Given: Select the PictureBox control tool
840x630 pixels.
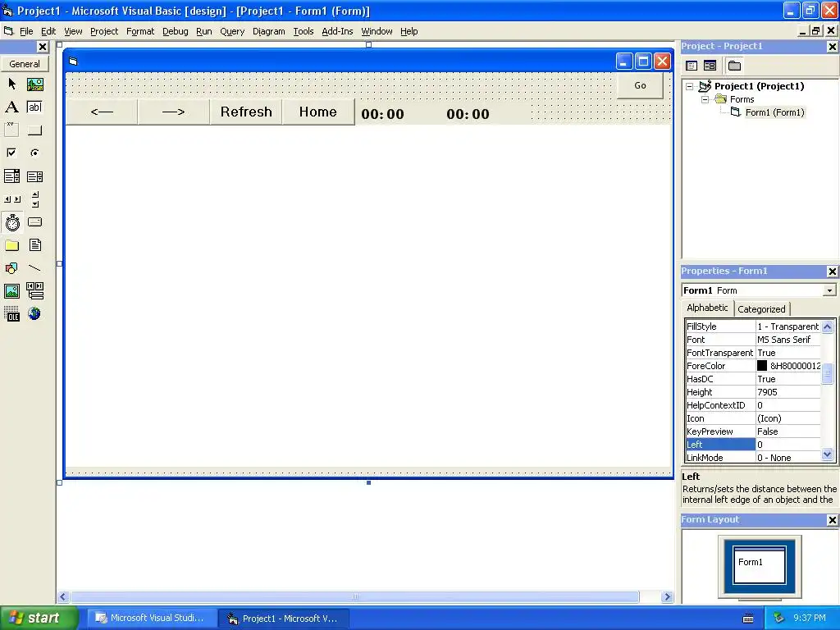Looking at the screenshot, I should pos(34,84).
